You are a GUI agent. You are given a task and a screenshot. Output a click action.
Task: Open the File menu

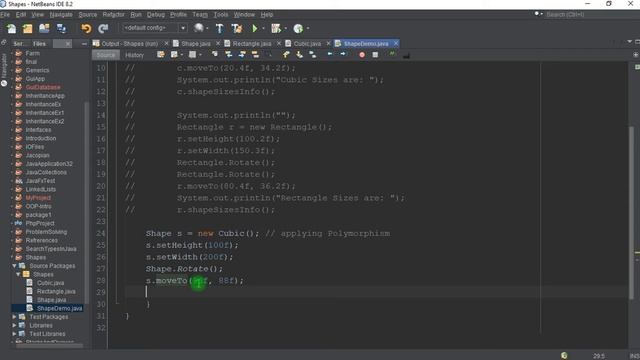click(x=5, y=14)
